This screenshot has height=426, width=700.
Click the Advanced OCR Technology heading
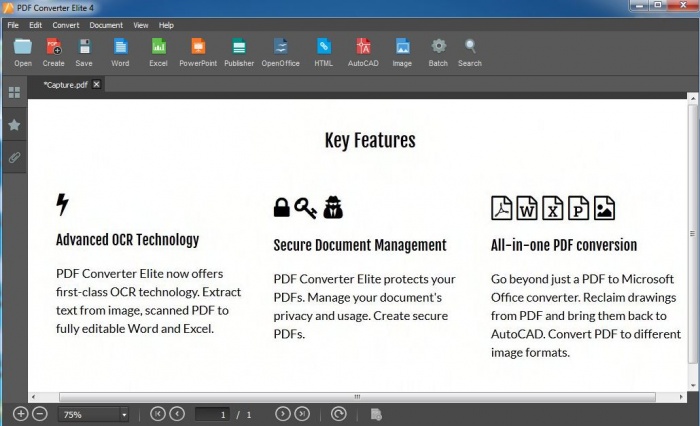(x=127, y=240)
